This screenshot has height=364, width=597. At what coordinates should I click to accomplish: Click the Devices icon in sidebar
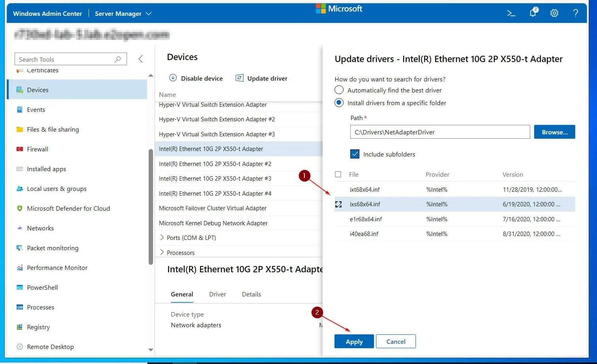click(20, 90)
